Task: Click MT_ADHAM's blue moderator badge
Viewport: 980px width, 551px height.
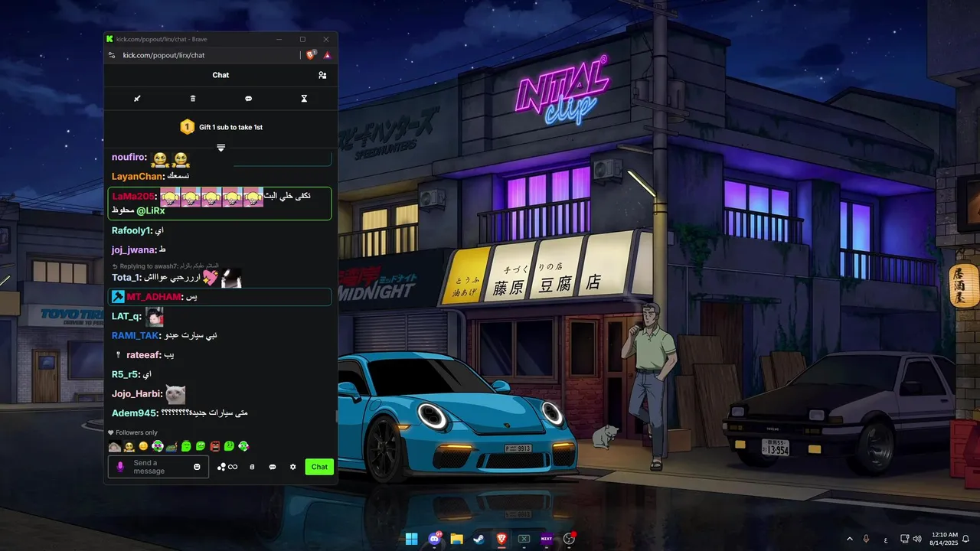Action: click(x=118, y=297)
